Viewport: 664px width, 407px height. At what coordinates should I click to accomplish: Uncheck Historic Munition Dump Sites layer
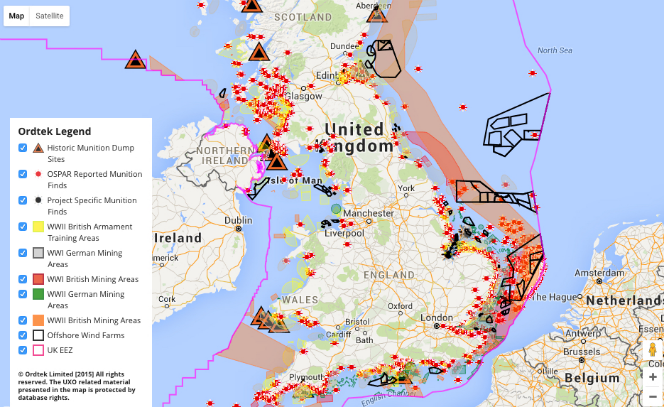23,148
